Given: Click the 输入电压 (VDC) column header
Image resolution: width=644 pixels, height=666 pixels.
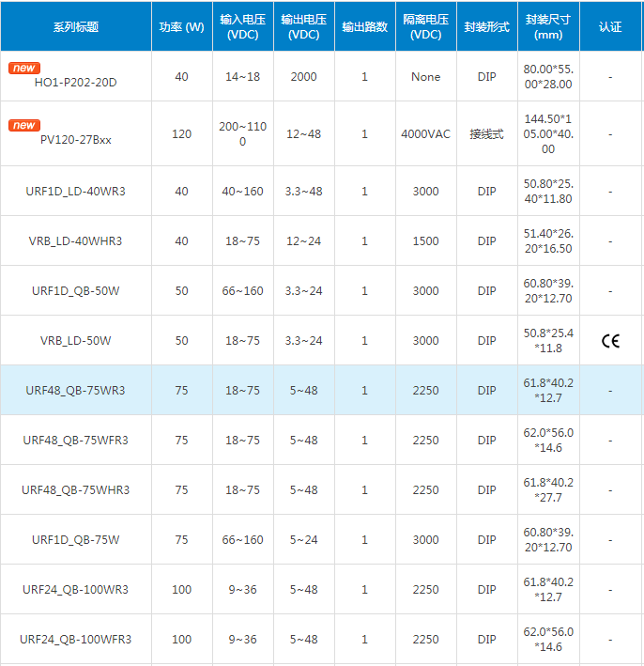Looking at the screenshot, I should (242, 27).
